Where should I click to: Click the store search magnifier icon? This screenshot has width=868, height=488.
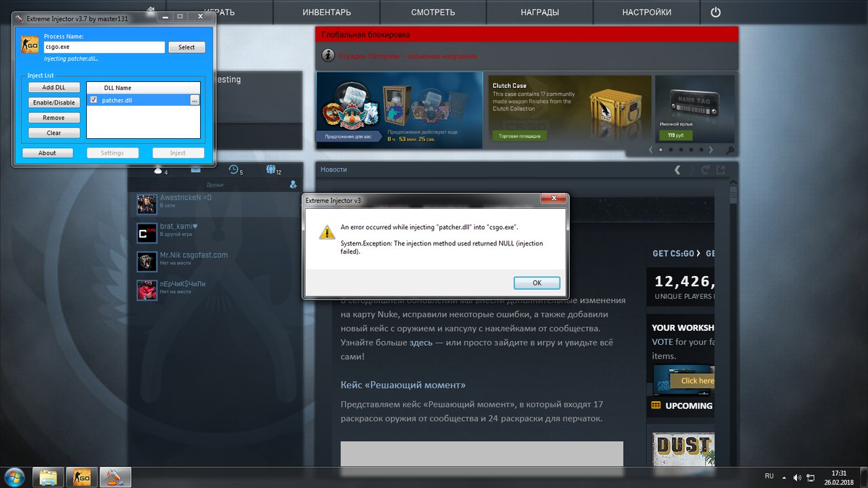pyautogui.click(x=730, y=150)
